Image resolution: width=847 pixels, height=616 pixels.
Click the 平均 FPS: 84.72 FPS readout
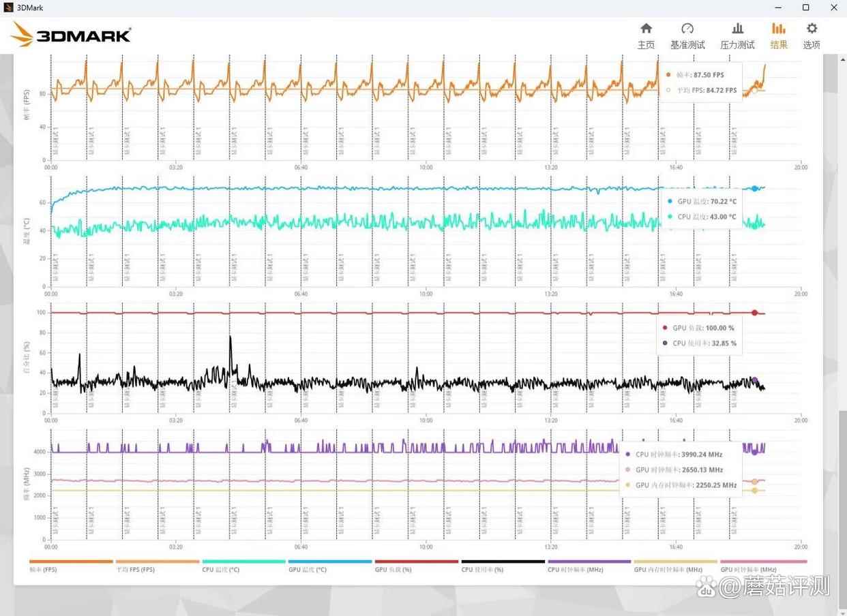click(x=706, y=90)
